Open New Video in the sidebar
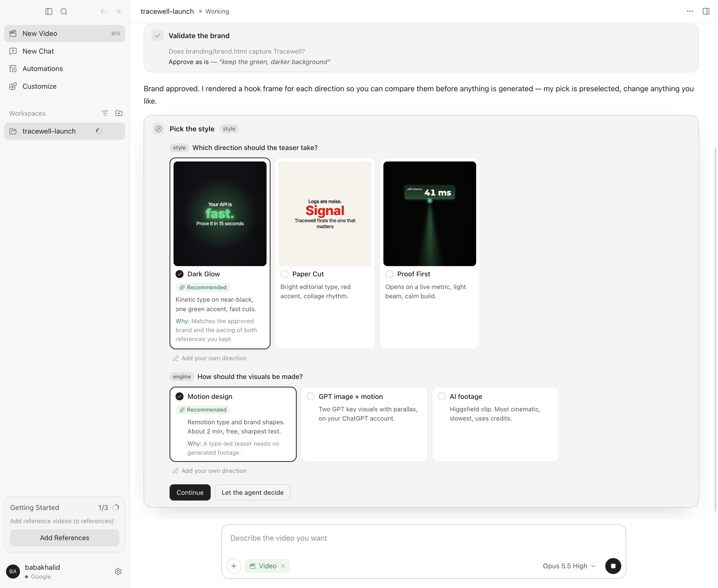This screenshot has width=718, height=588. tap(64, 34)
